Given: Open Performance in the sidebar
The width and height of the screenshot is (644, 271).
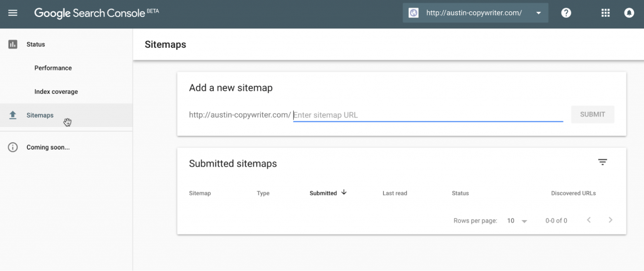Looking at the screenshot, I should click(x=53, y=68).
